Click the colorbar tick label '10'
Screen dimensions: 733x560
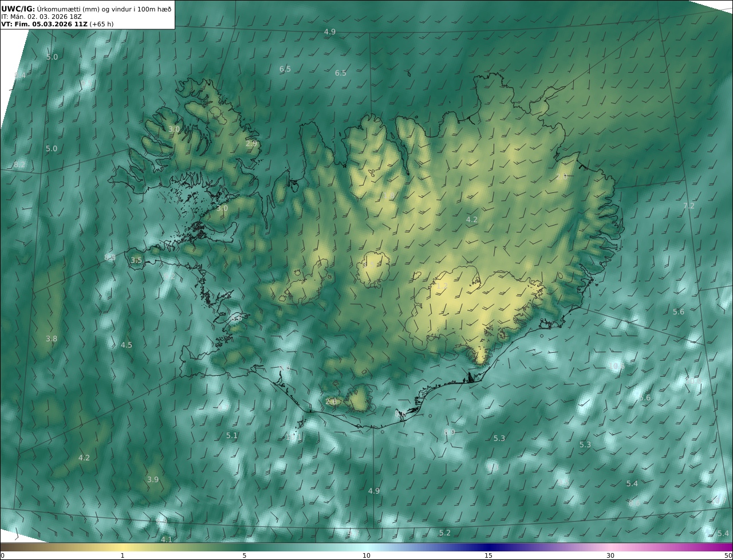(x=366, y=555)
